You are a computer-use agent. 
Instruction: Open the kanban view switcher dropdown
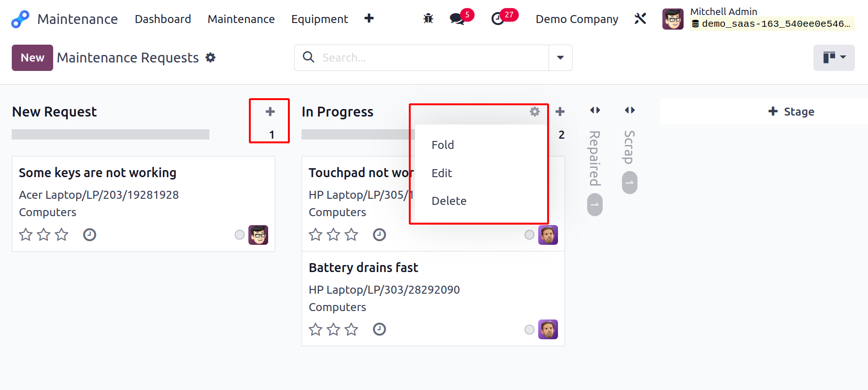[x=834, y=58]
